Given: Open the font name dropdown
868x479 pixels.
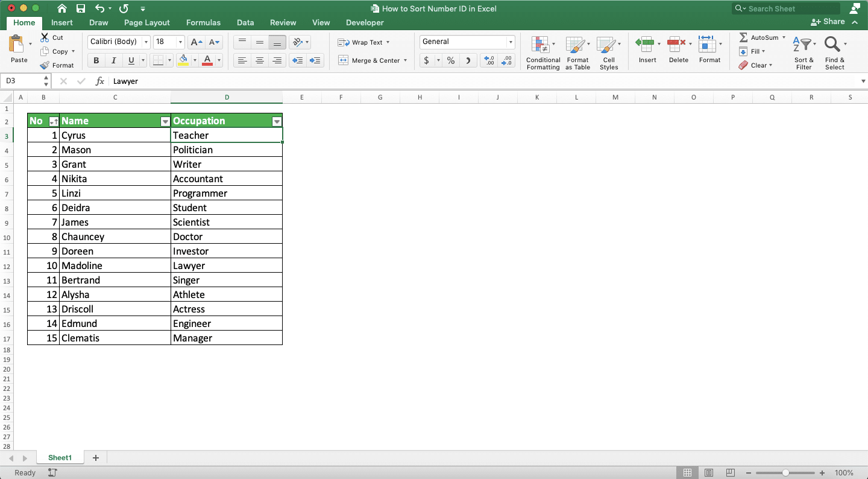Looking at the screenshot, I should pos(146,42).
